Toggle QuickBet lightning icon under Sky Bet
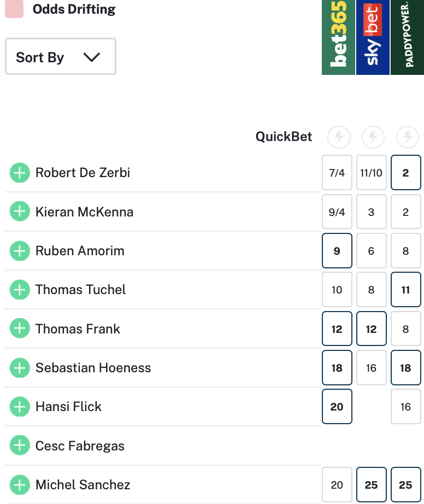424x504 pixels. (x=373, y=137)
